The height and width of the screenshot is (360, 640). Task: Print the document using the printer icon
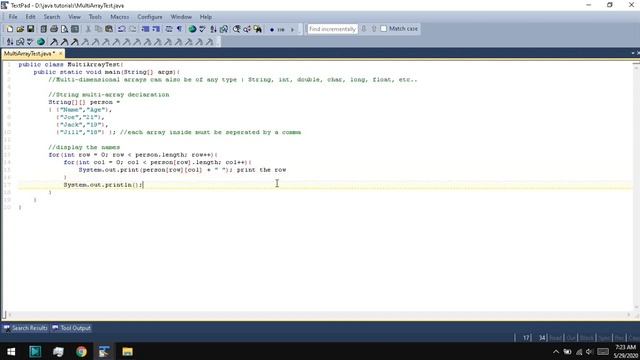point(54,29)
